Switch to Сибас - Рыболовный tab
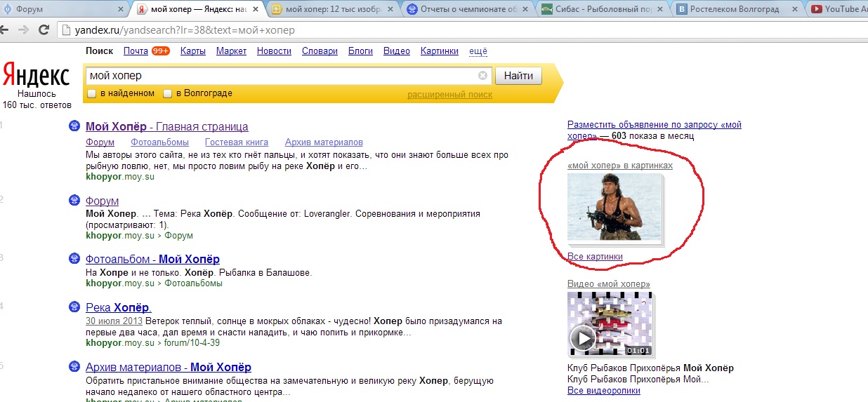This screenshot has width=868, height=402. click(x=601, y=9)
